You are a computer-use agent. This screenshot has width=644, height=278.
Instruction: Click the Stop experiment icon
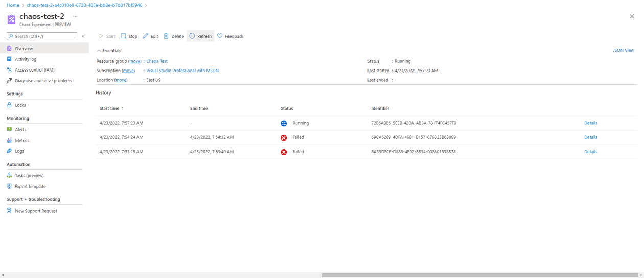coord(123,36)
